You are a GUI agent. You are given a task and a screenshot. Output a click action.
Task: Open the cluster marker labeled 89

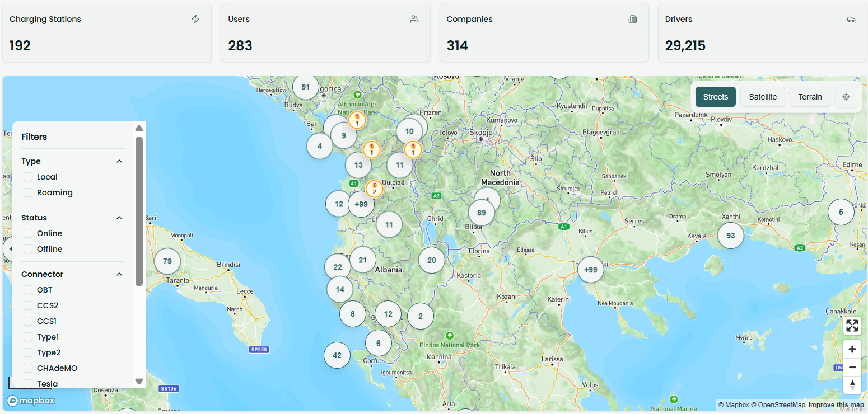pos(482,213)
